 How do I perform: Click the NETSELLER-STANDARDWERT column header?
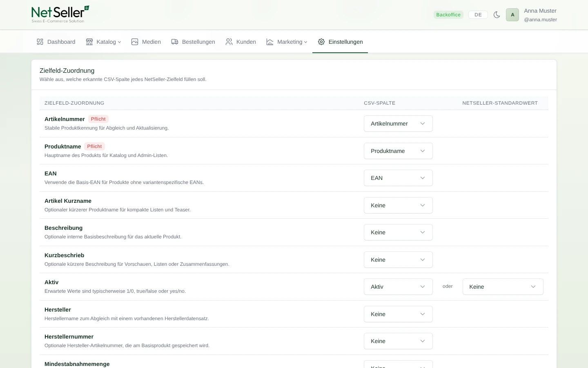[x=500, y=103]
